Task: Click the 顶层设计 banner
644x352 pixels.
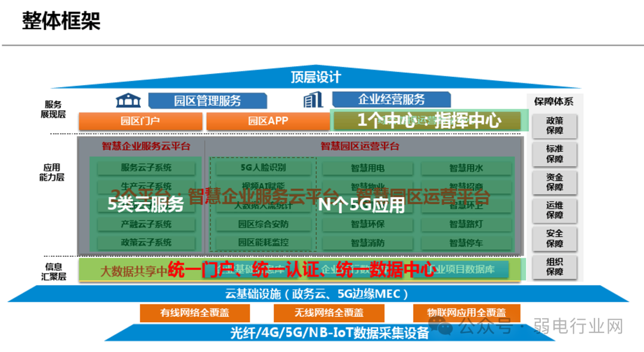Action: tap(315, 76)
